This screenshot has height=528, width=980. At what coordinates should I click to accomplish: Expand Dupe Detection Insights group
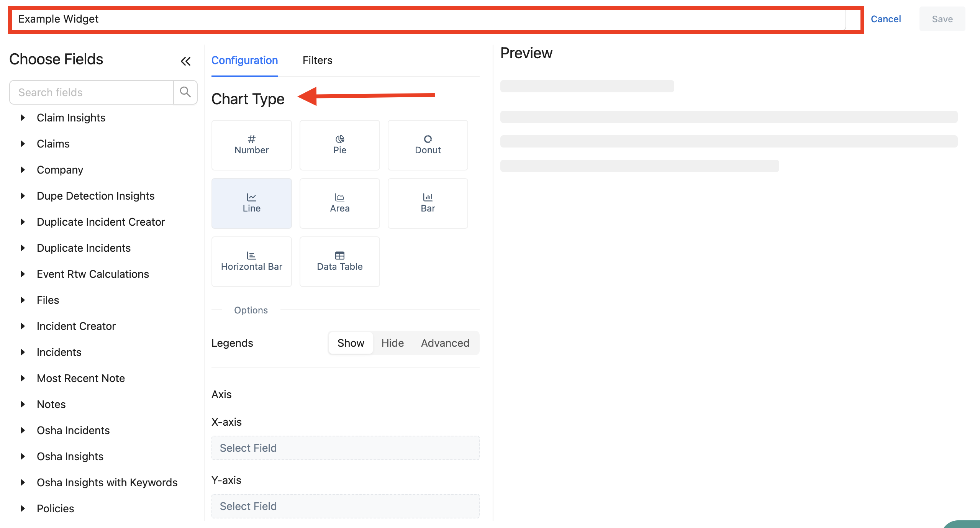click(23, 196)
